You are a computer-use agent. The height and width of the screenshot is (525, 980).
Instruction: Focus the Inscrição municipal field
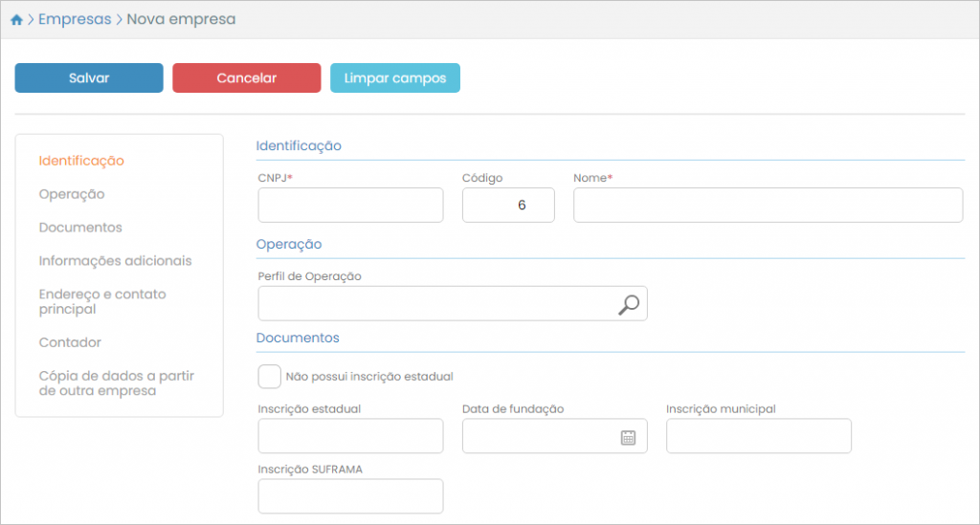click(x=758, y=436)
